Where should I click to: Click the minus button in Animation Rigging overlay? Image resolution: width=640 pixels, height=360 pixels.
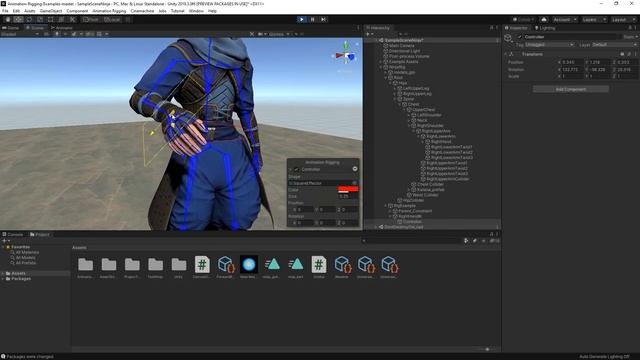click(x=355, y=169)
